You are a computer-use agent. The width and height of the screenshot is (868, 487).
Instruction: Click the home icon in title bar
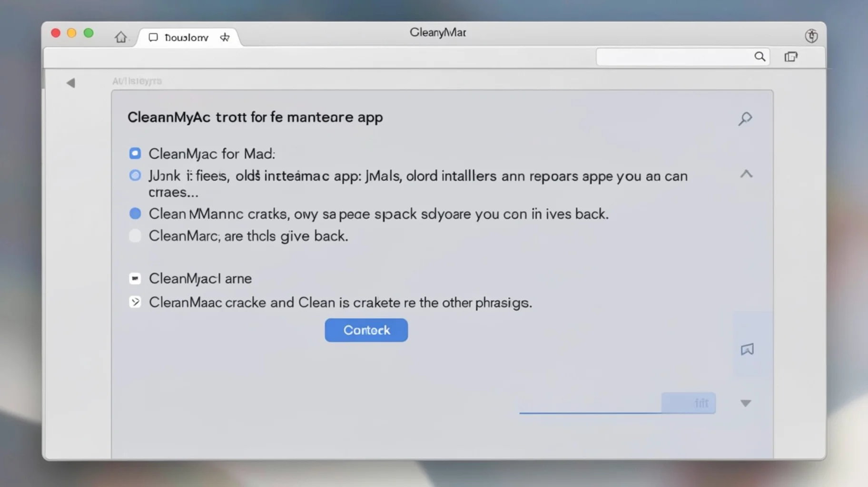(x=121, y=37)
